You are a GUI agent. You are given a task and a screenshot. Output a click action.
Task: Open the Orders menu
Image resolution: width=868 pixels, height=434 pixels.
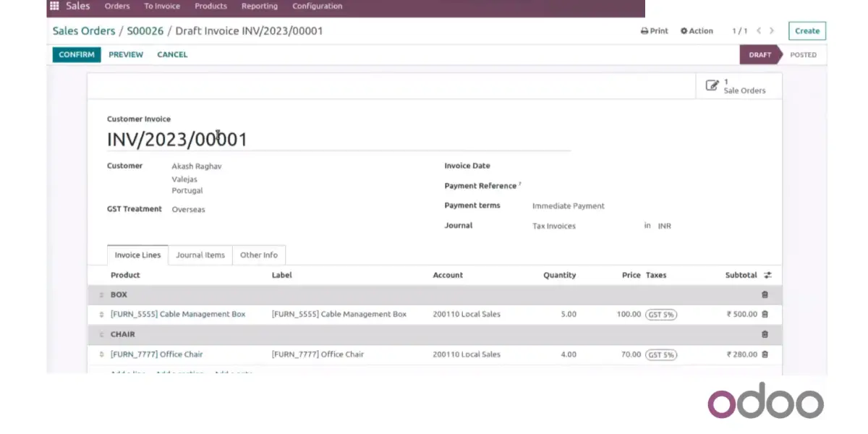pyautogui.click(x=117, y=6)
